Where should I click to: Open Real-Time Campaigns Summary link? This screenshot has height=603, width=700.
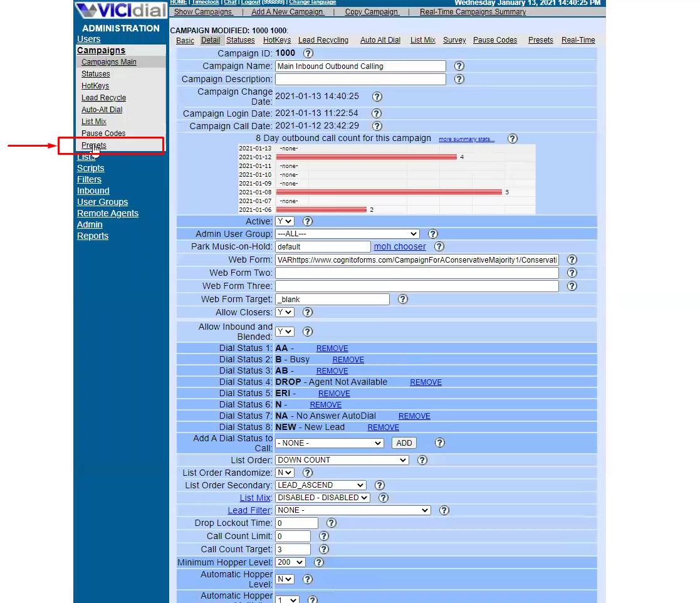coord(473,12)
